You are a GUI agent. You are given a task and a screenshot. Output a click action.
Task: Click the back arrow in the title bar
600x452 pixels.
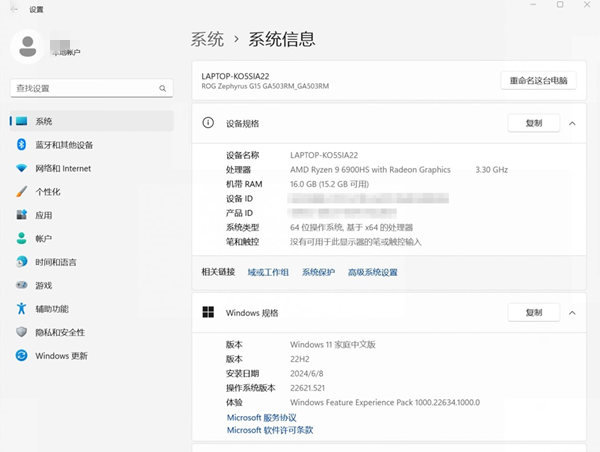(15, 9)
